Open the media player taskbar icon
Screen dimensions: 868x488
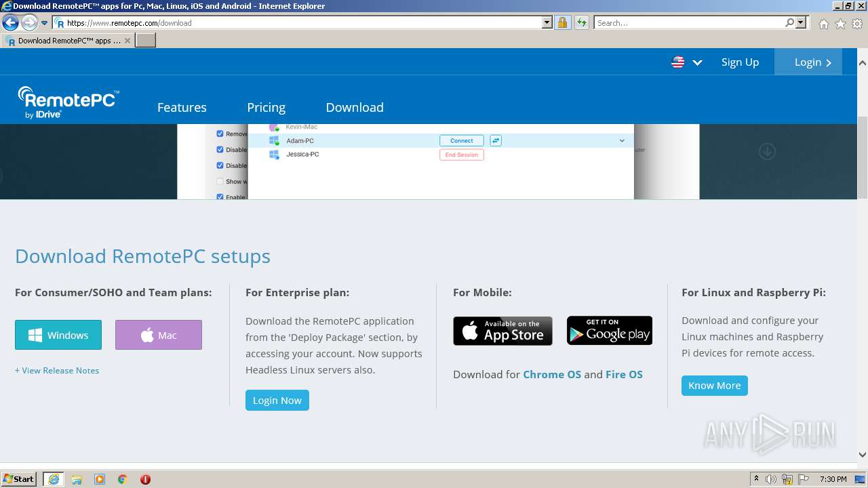[x=100, y=479]
